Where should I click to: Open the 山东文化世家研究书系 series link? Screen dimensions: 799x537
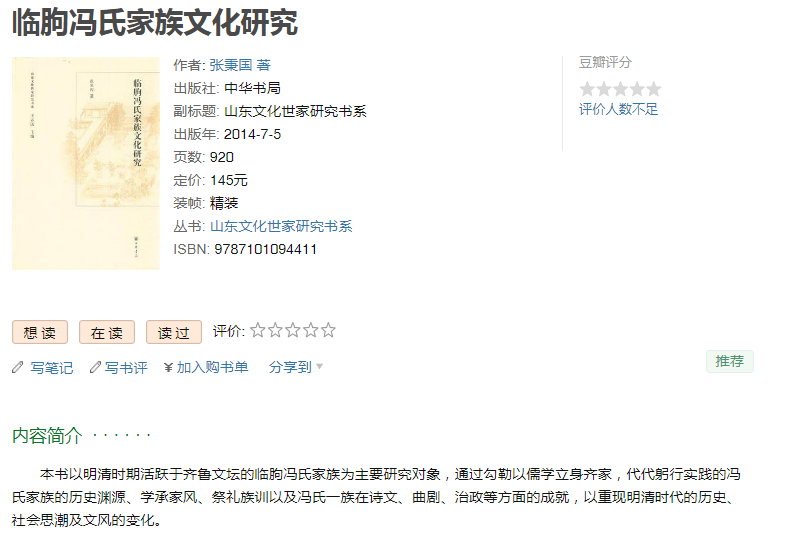[281, 226]
